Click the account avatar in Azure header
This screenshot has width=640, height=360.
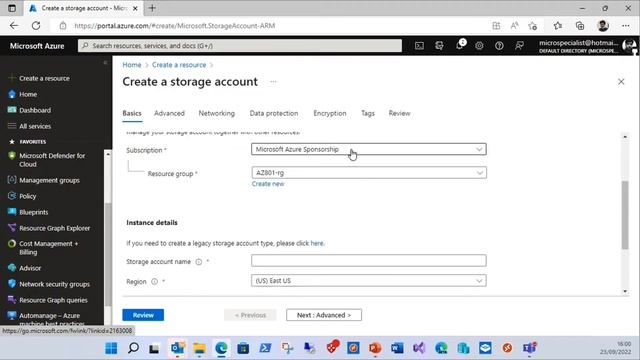[629, 46]
